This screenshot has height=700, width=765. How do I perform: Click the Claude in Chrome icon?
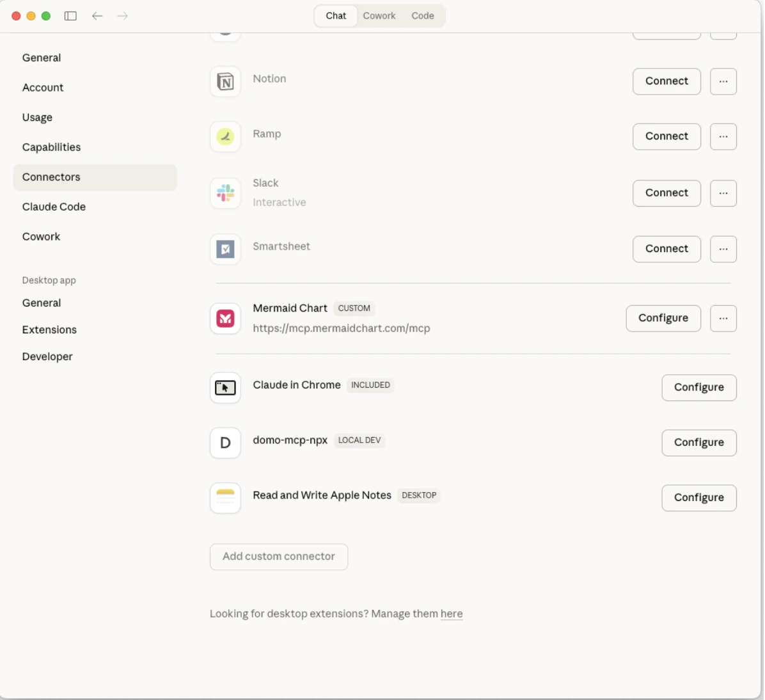click(x=225, y=388)
